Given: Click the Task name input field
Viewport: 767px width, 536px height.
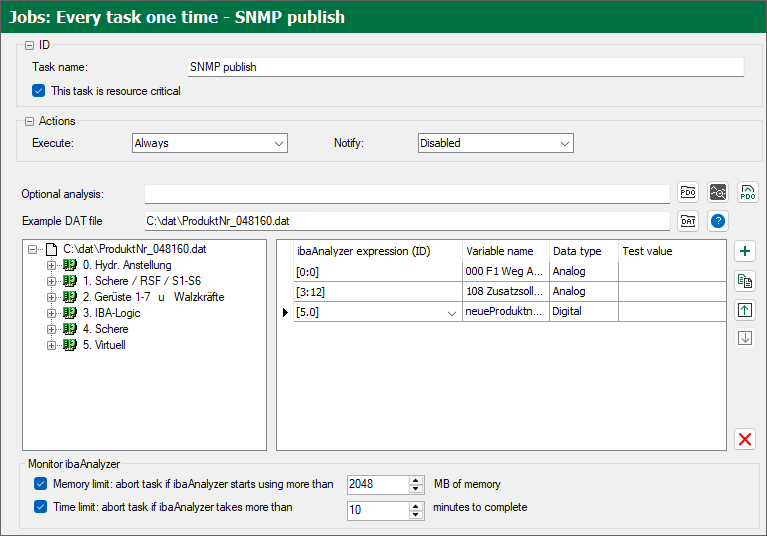Looking at the screenshot, I should [x=466, y=67].
